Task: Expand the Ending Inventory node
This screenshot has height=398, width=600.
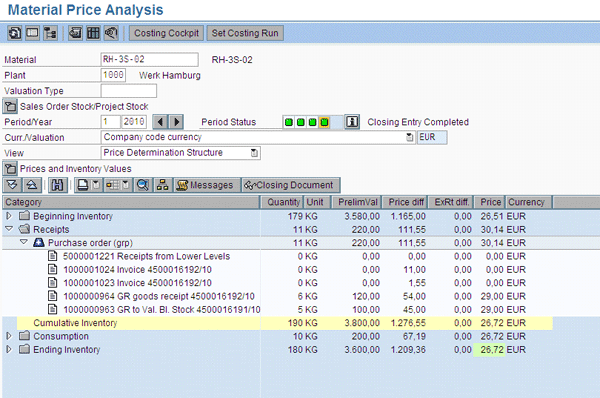Action: tap(9, 349)
